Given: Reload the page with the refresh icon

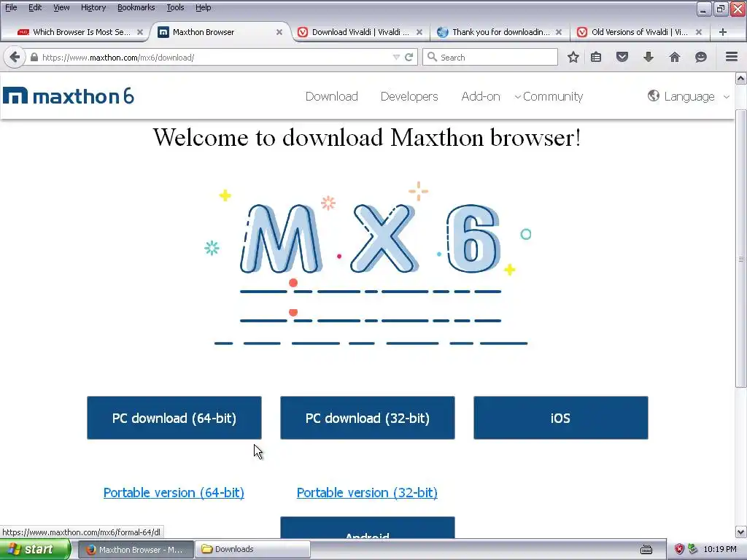Looking at the screenshot, I should (x=409, y=57).
